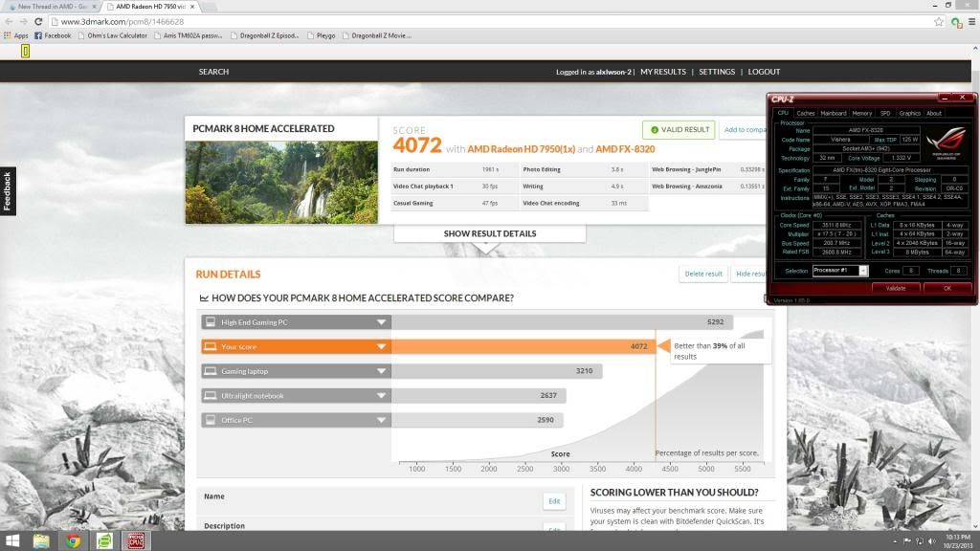This screenshot has width=980, height=551.
Task: Open the green app on the taskbar
Action: 104,541
